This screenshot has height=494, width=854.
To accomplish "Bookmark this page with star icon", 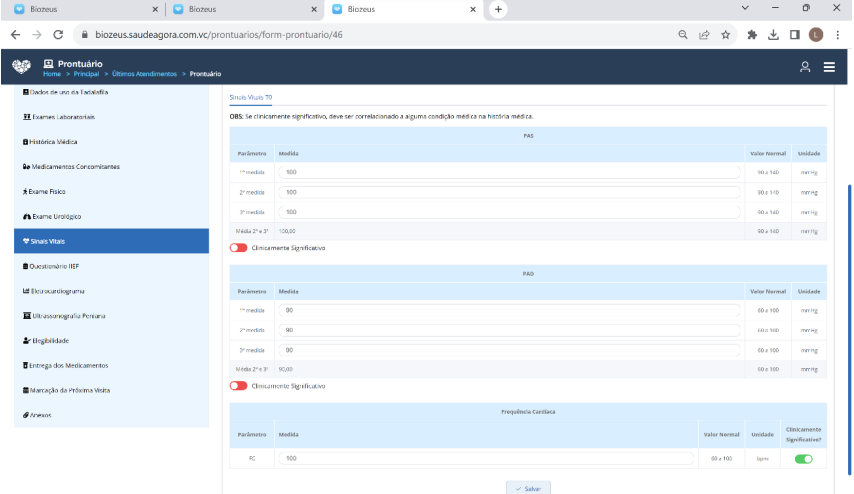I will pyautogui.click(x=725, y=34).
